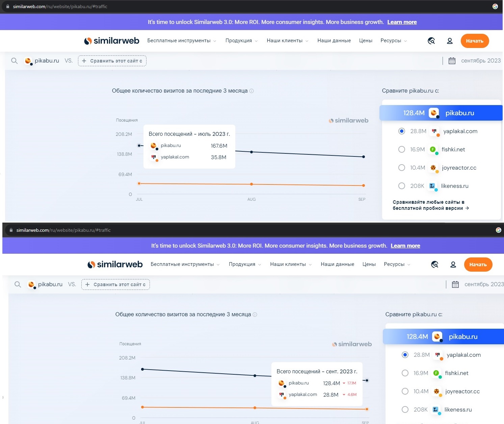Click the calendar icon beside сентябрь 2023, upper capture

452,61
